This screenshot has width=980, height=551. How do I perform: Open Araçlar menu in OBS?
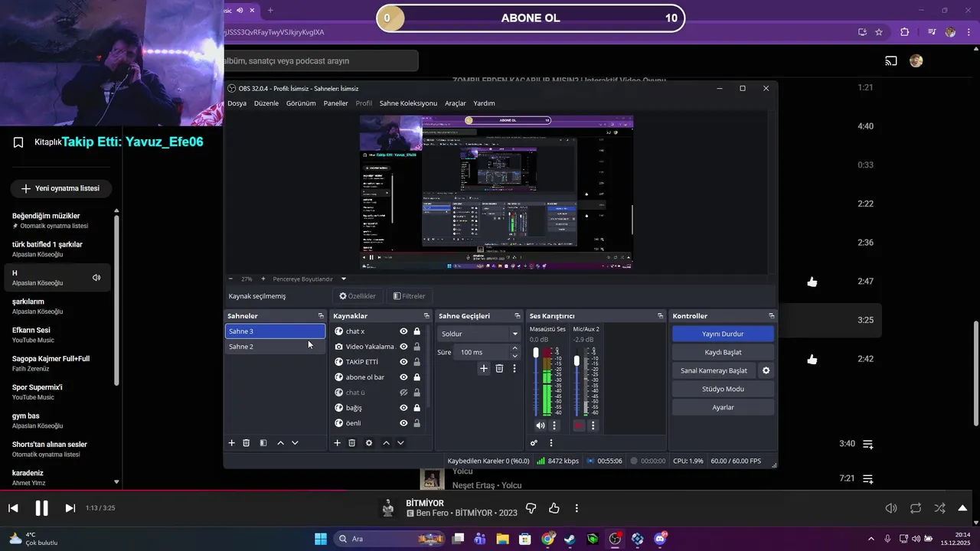point(455,103)
